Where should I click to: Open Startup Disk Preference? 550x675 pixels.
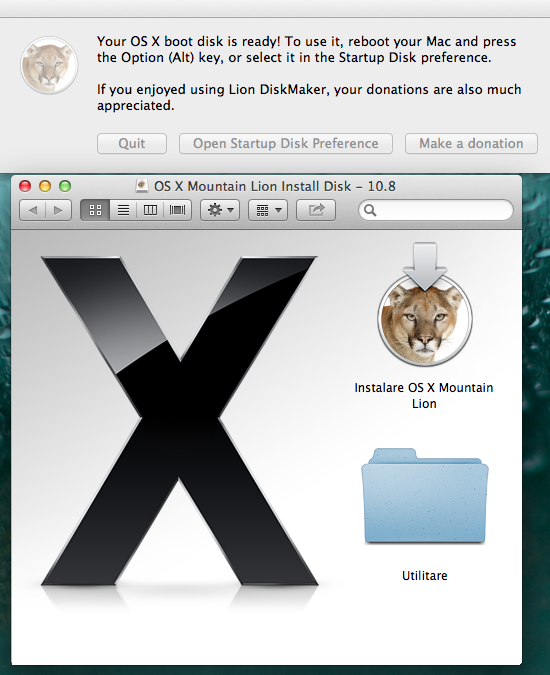286,143
